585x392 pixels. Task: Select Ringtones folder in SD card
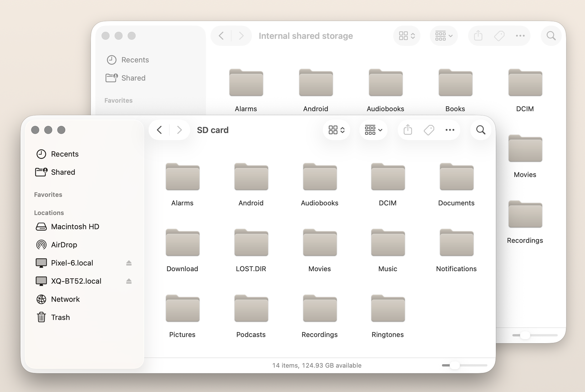pyautogui.click(x=388, y=316)
